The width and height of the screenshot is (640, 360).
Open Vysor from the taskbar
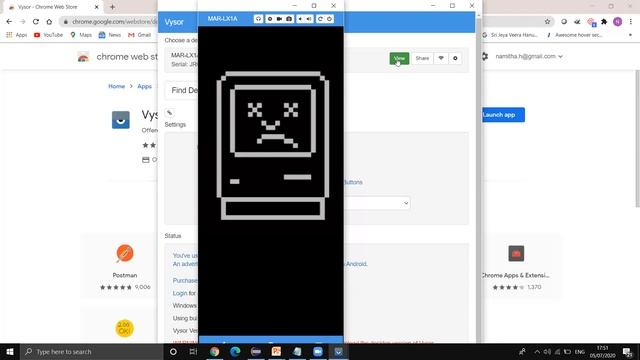point(338,351)
